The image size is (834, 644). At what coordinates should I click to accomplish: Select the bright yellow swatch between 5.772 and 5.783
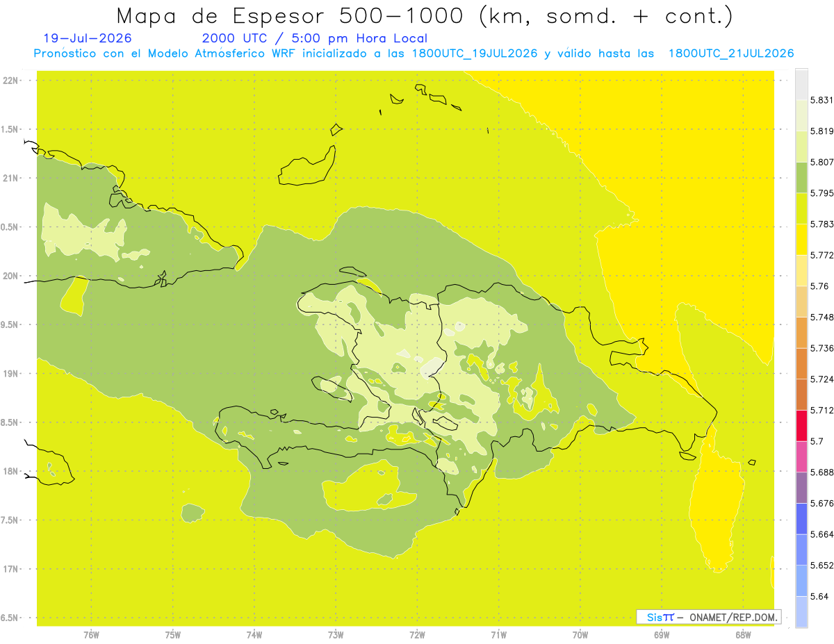click(801, 239)
